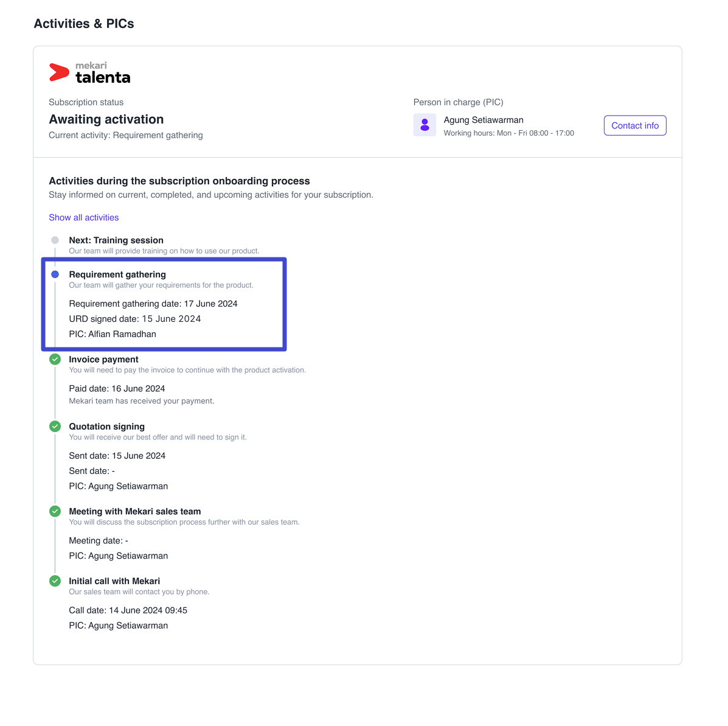Expand the list via Show all activities
Image resolution: width=728 pixels, height=726 pixels.
tap(83, 217)
